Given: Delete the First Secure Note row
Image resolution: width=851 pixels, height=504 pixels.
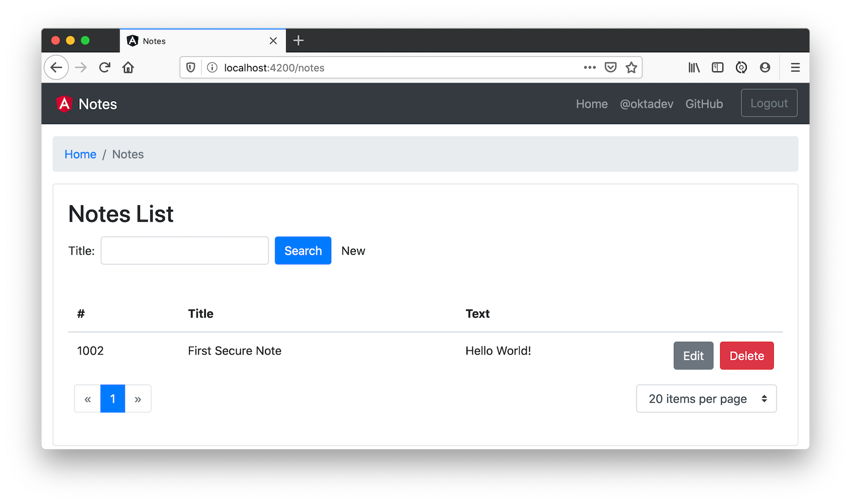Looking at the screenshot, I should [x=746, y=356].
